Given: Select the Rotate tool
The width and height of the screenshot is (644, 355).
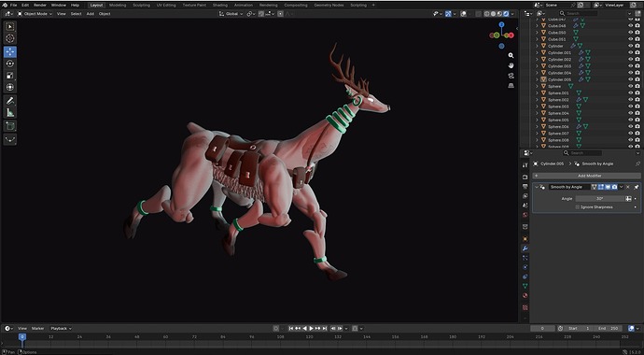Looking at the screenshot, I should pos(10,64).
